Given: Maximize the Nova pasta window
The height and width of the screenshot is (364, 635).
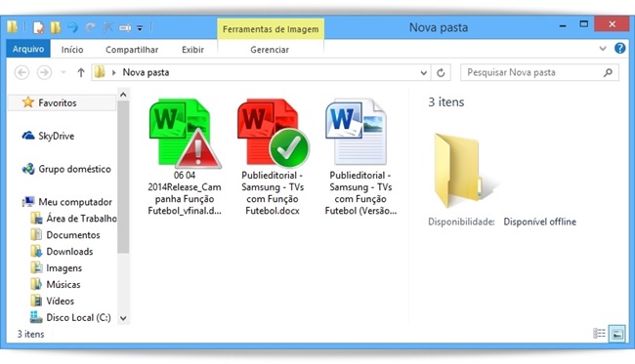Looking at the screenshot, I should click(583, 24).
